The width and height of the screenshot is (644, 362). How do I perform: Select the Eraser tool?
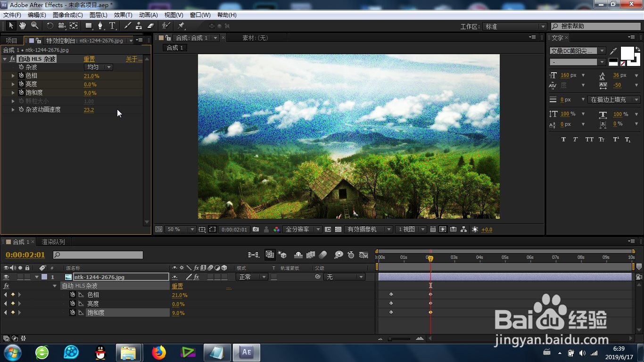151,25
